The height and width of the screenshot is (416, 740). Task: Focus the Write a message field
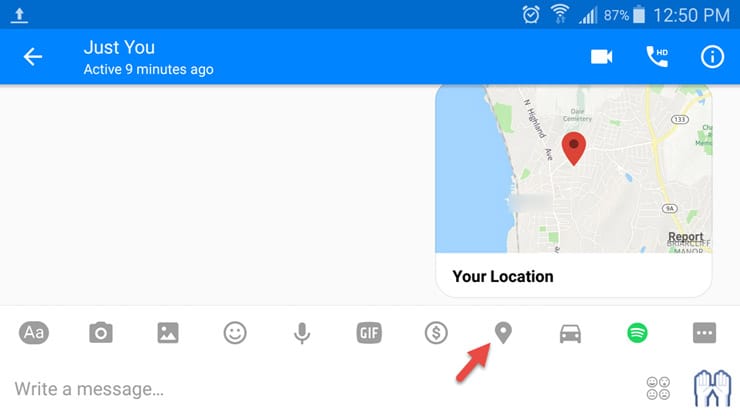(x=321, y=389)
